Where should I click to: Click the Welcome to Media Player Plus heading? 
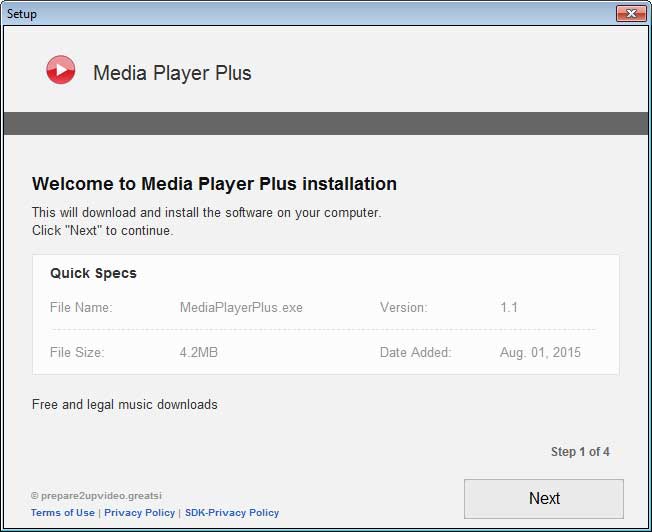214,184
